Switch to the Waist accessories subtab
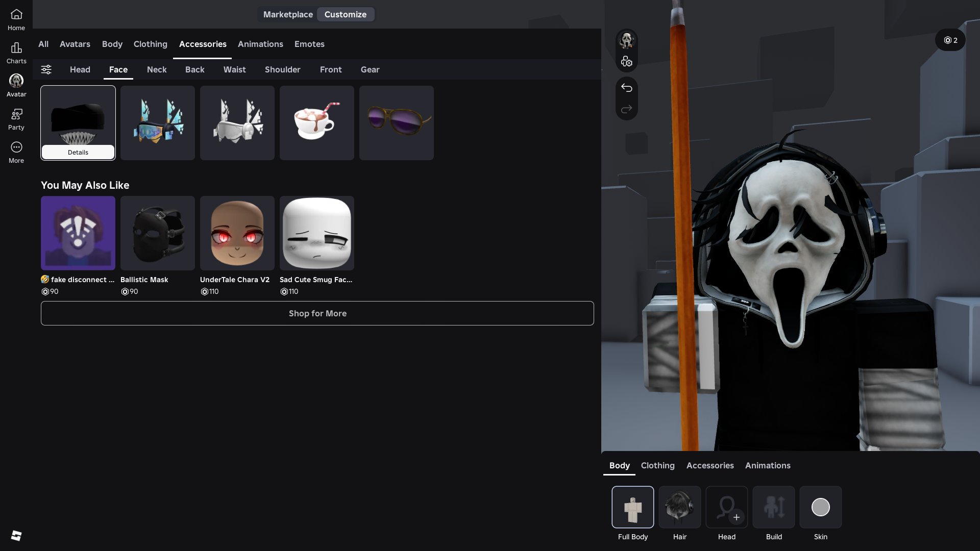This screenshot has width=980, height=551. (x=235, y=69)
